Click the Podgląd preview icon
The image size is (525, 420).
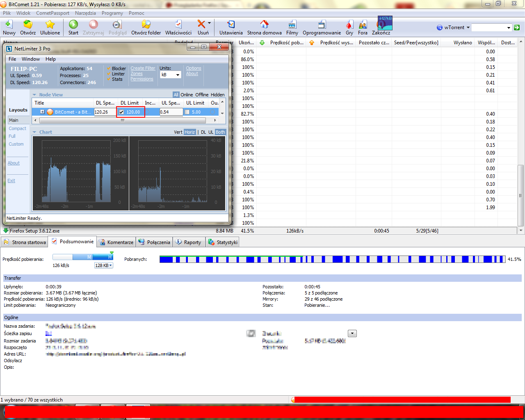[117, 24]
